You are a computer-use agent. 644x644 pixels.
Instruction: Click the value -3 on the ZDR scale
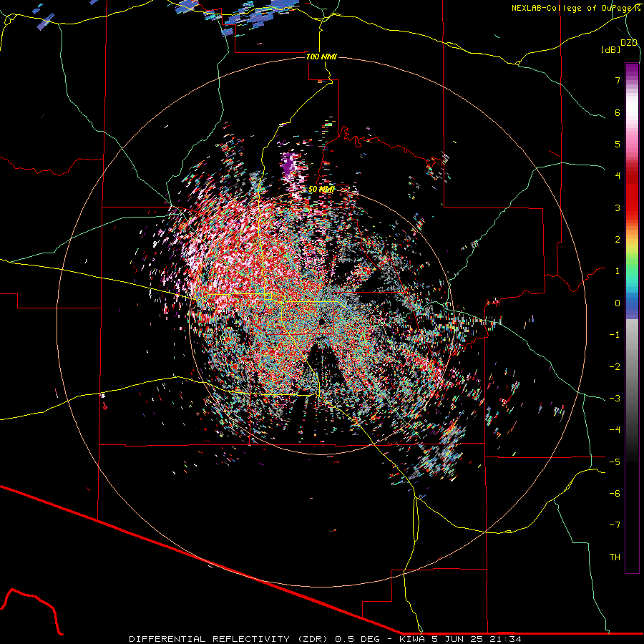[x=615, y=399]
